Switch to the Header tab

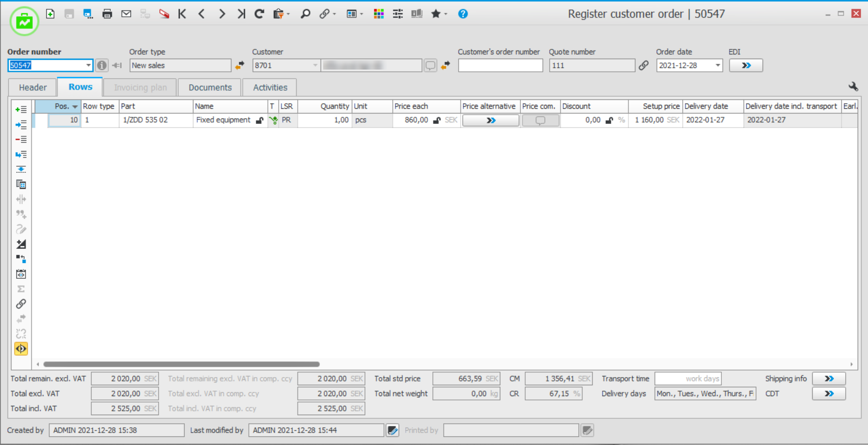pyautogui.click(x=33, y=87)
